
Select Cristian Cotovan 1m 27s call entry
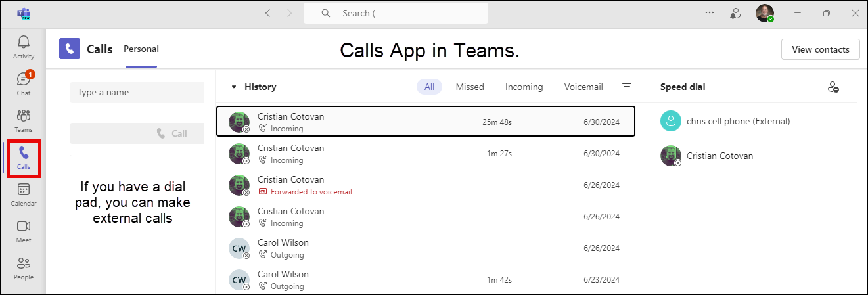[x=426, y=154]
